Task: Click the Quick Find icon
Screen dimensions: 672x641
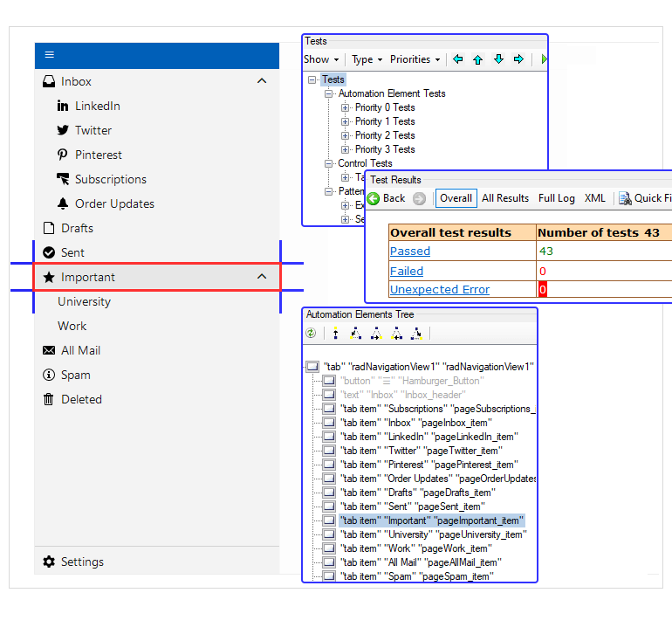Action: 625,198
